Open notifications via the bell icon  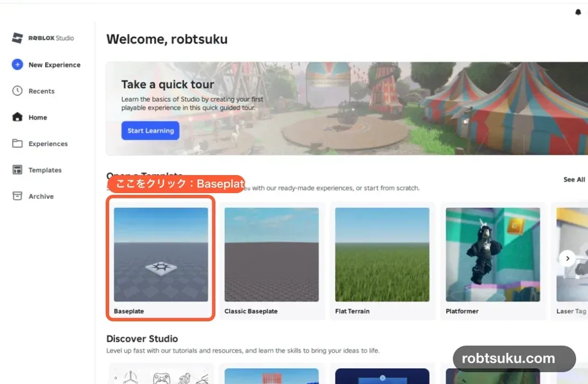[x=578, y=12]
